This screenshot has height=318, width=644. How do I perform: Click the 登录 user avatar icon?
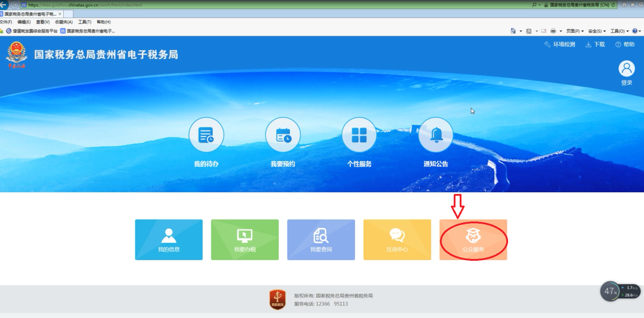pyautogui.click(x=626, y=69)
